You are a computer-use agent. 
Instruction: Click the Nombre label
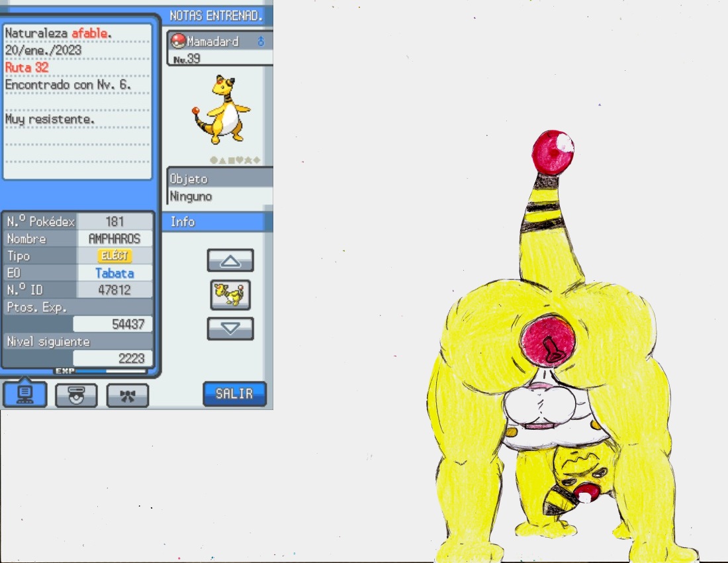click(26, 238)
